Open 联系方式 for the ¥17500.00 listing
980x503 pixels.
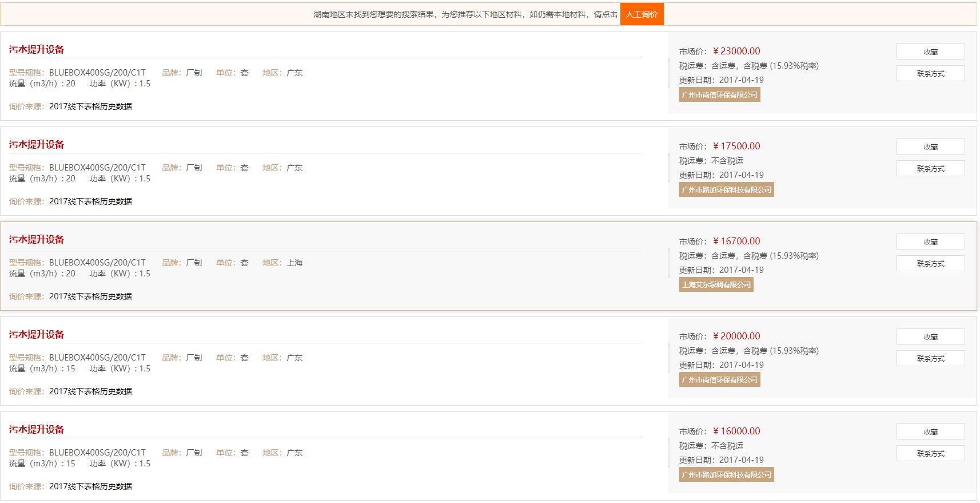pos(930,168)
